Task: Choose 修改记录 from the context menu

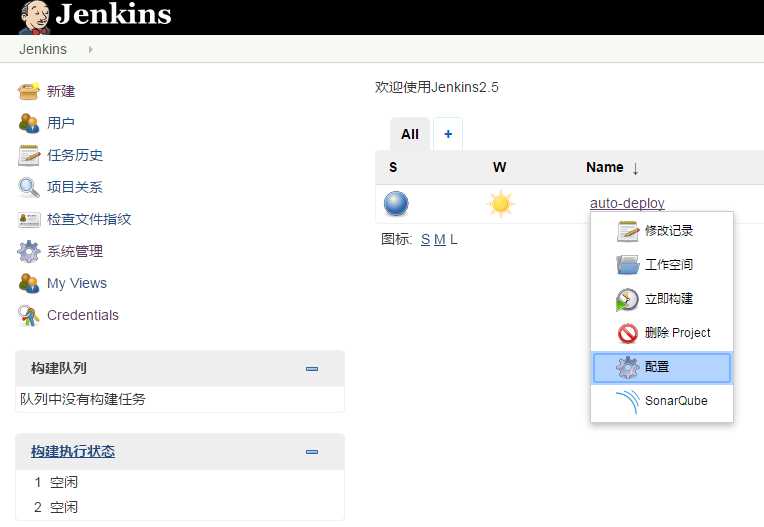Action: (x=662, y=231)
